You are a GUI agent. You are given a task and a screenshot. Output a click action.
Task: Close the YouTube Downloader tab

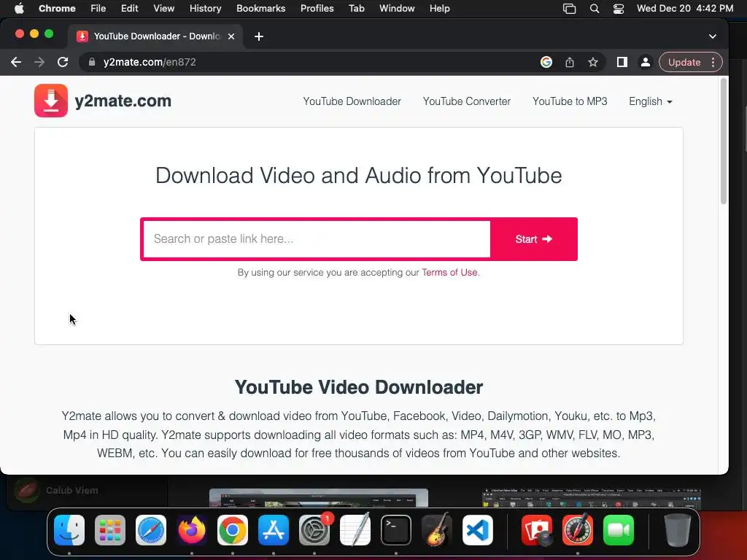pos(231,36)
